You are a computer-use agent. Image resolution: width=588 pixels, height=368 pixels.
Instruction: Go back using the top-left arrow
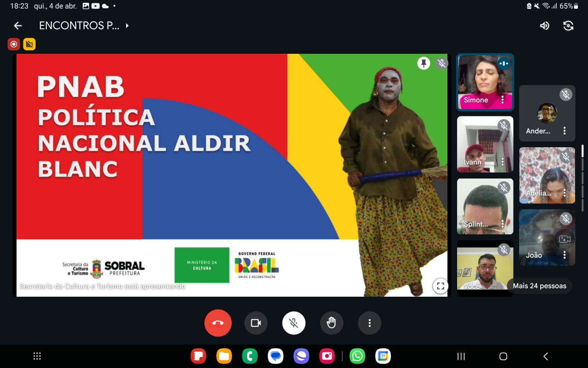pyautogui.click(x=18, y=26)
